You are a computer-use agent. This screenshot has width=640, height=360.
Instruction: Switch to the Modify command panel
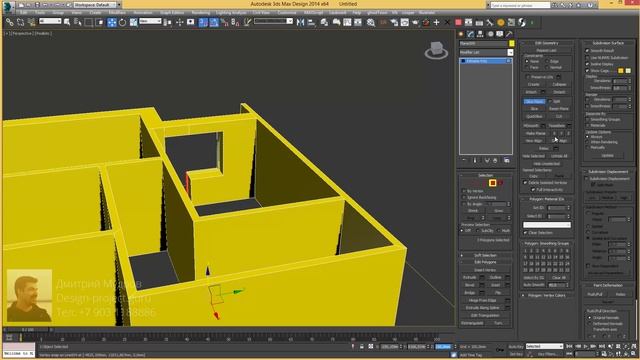pyautogui.click(x=471, y=34)
